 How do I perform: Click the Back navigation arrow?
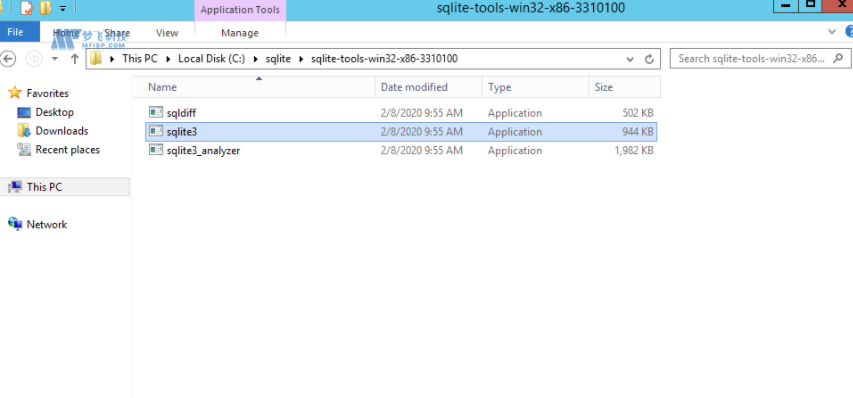coord(8,59)
